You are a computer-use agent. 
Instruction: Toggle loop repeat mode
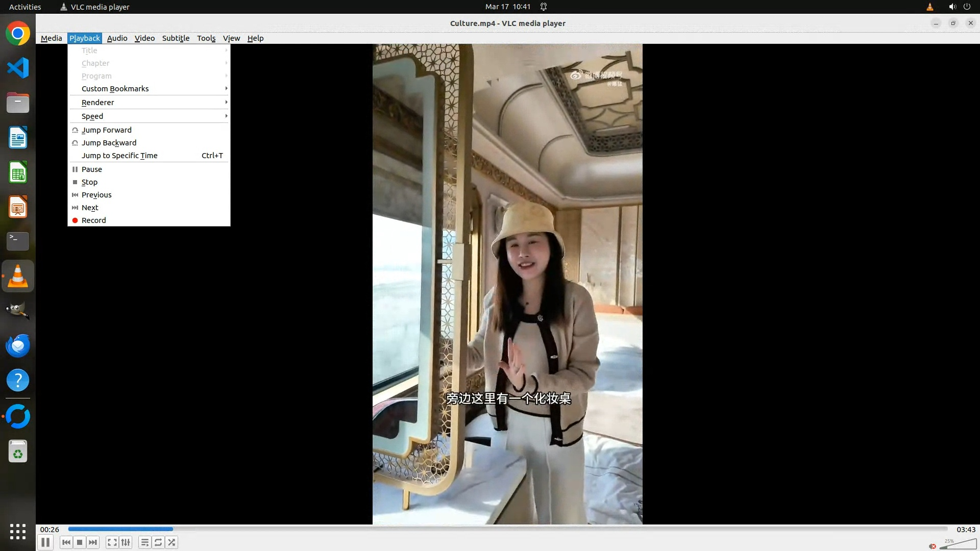click(158, 542)
